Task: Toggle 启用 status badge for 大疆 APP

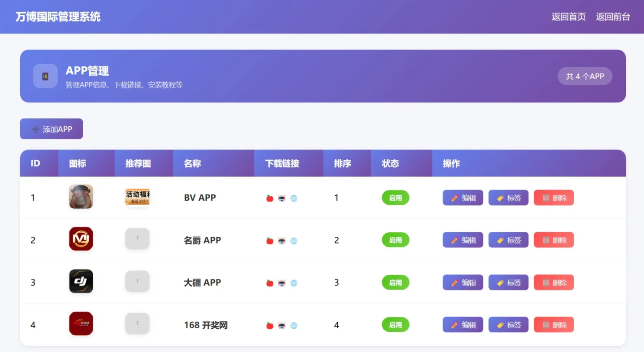Action: (395, 282)
